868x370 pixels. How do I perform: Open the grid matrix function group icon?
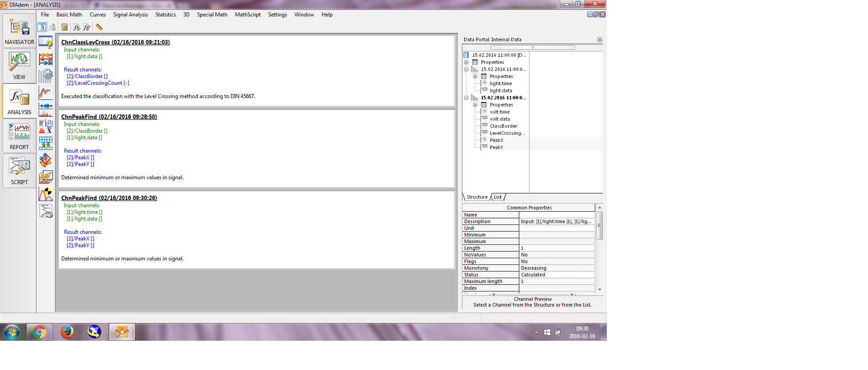(x=45, y=143)
